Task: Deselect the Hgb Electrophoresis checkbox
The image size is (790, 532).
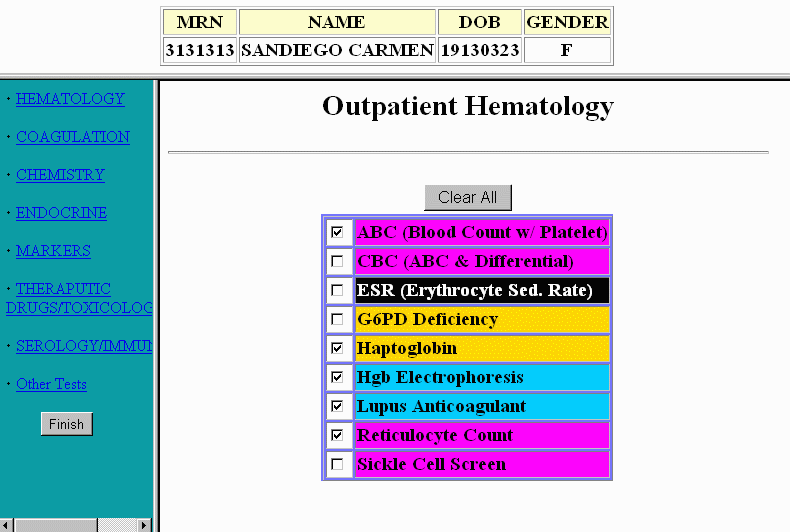Action: coord(337,377)
